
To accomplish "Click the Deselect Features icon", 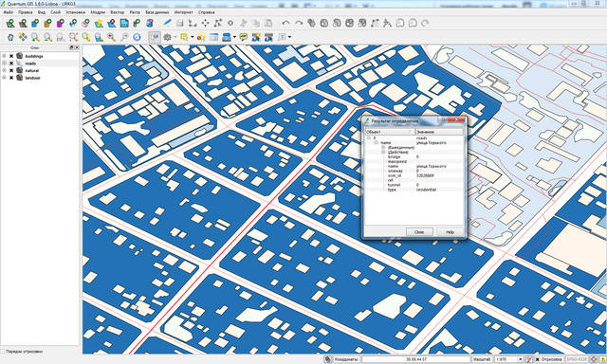I will click(201, 37).
